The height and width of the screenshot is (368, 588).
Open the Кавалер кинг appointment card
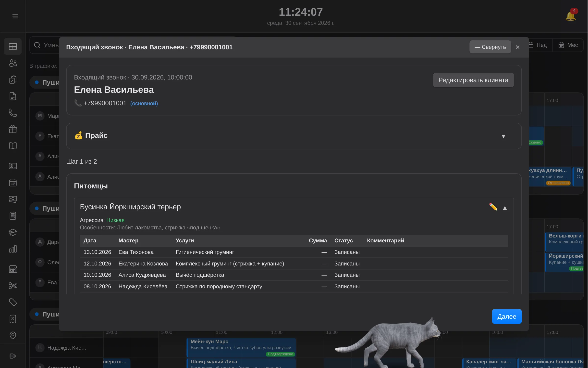pos(489,363)
